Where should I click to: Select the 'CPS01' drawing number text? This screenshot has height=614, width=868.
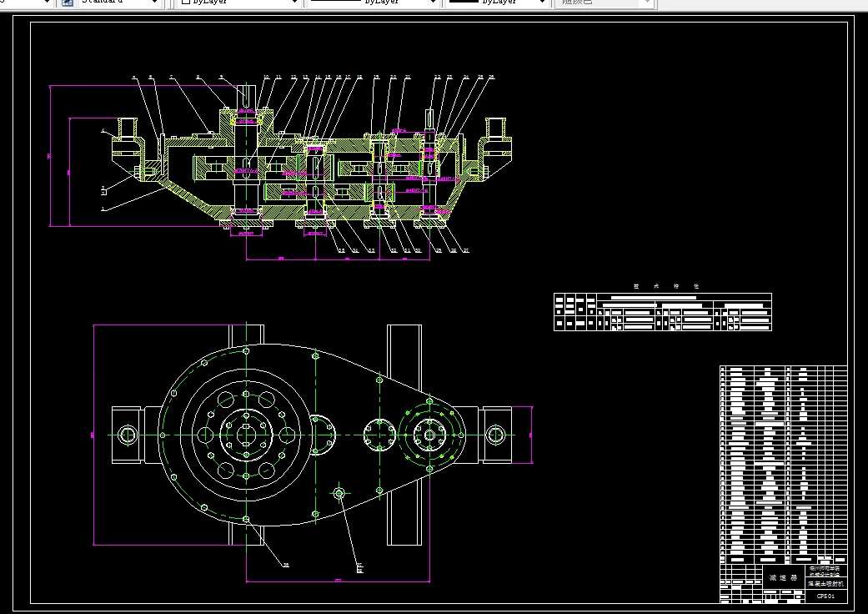coord(825,596)
